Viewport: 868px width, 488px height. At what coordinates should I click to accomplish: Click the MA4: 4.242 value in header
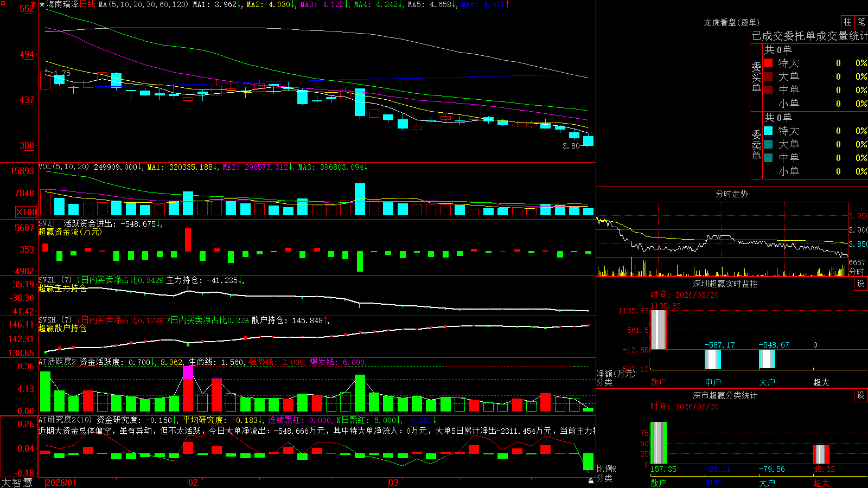[379, 4]
